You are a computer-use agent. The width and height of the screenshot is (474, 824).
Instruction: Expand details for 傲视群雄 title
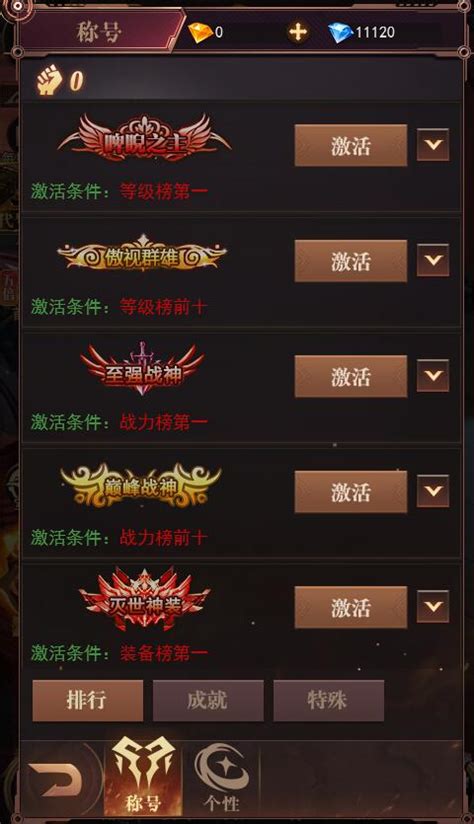tap(433, 260)
